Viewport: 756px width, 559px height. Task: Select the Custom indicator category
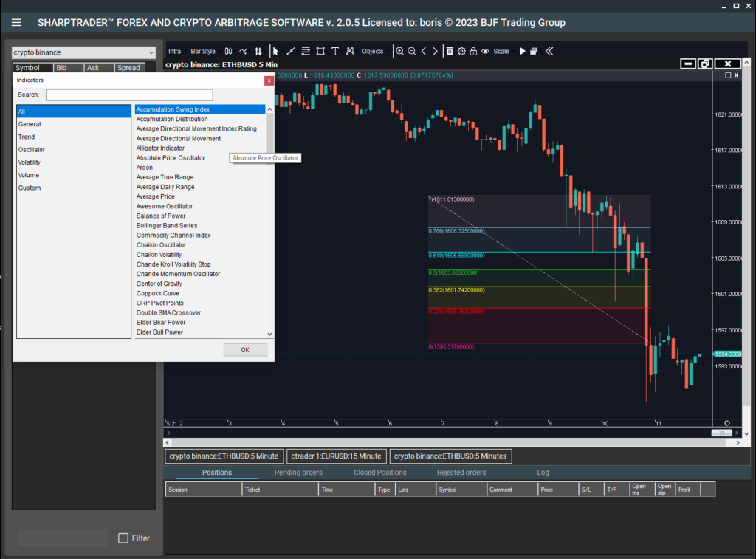73,188
